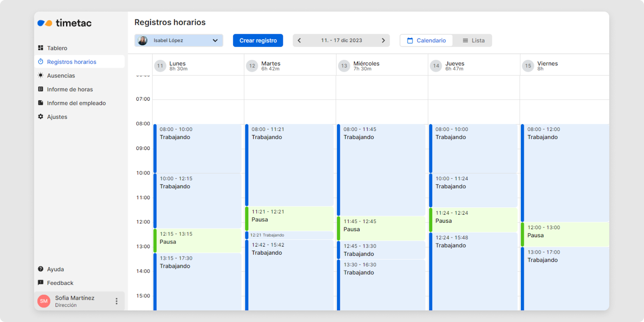Open Miércoles 13:30 - 16:30 Trabajando entry

[381, 285]
